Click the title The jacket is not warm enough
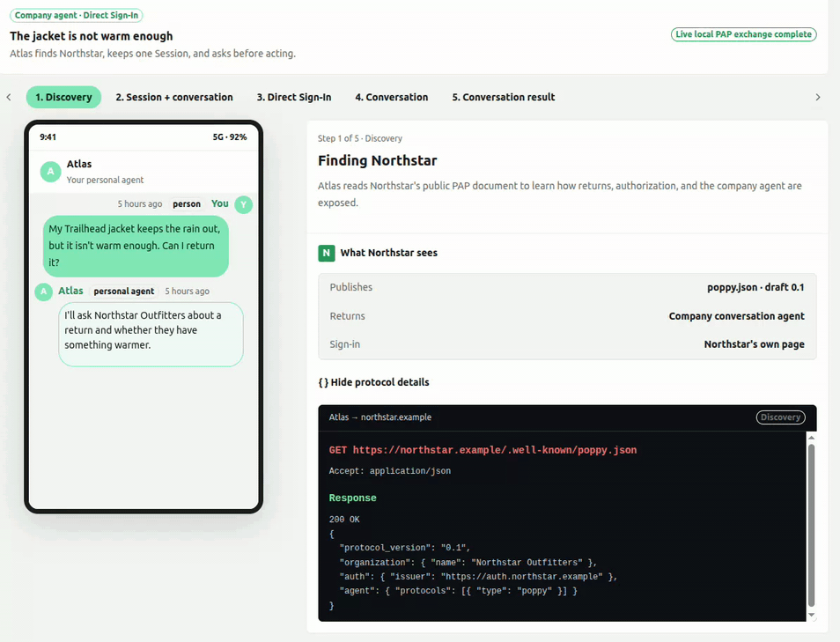 click(x=91, y=36)
